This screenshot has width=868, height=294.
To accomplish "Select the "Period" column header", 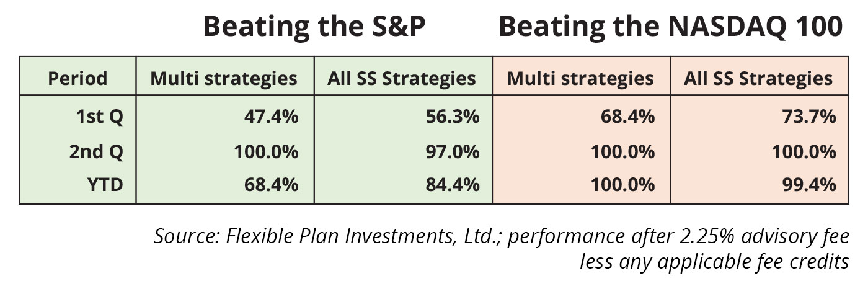I will [77, 79].
